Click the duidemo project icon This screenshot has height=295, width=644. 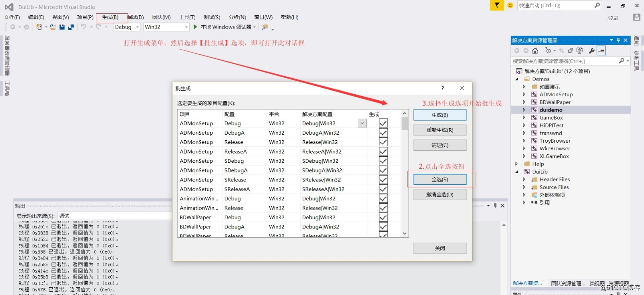click(x=534, y=110)
